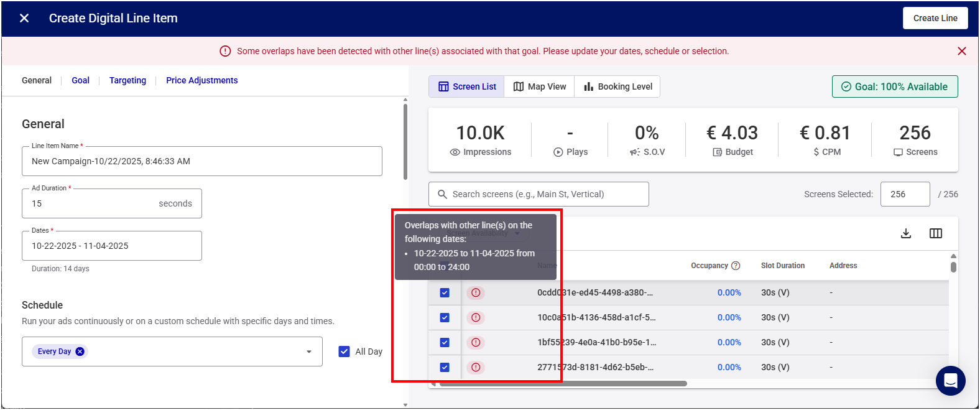Click overlap warning icon for 0cdd031e screen
980x410 pixels.
[476, 292]
